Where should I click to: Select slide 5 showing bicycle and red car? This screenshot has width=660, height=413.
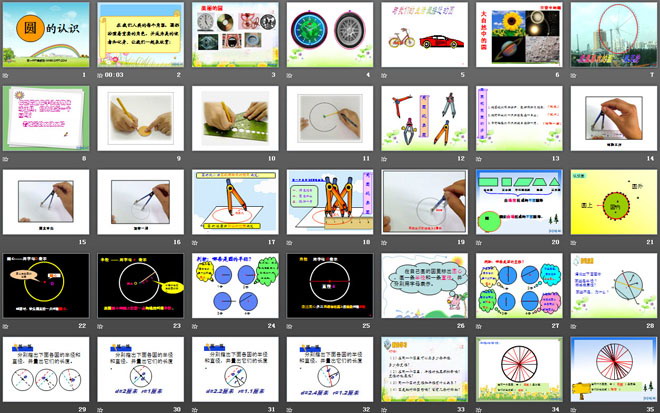[423, 35]
